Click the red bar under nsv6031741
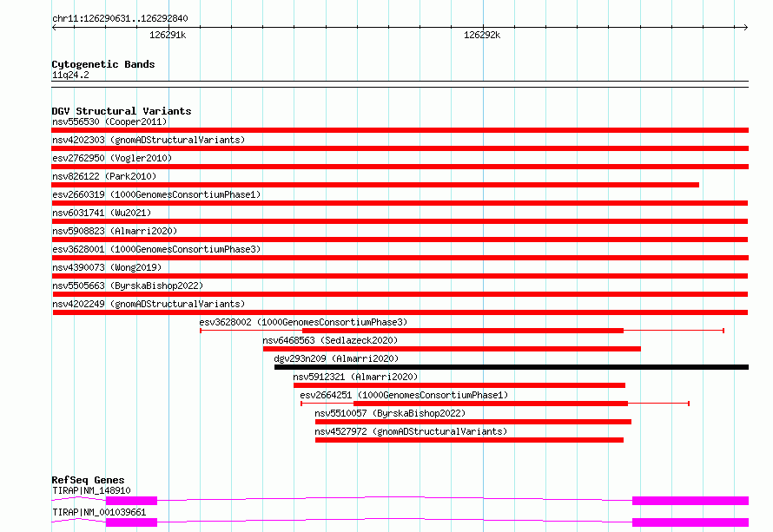This screenshot has width=773, height=532. click(x=400, y=221)
